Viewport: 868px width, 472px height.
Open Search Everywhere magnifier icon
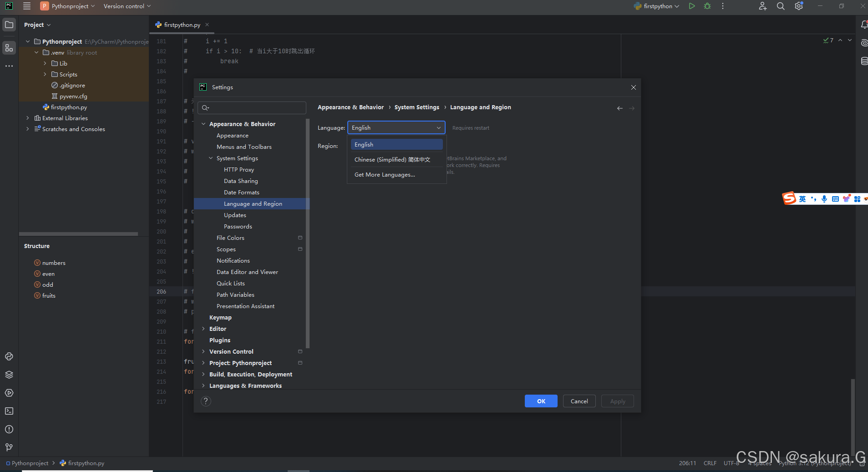tap(781, 6)
